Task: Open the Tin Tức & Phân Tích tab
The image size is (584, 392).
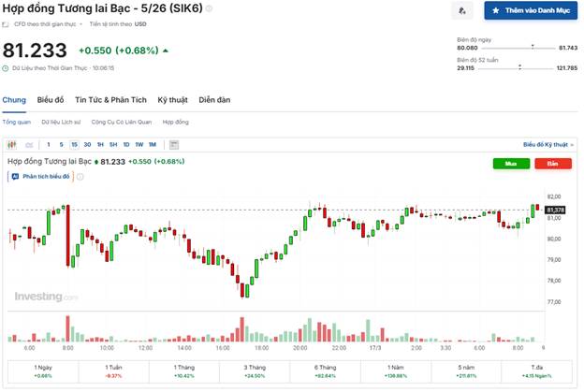Action: [x=110, y=99]
